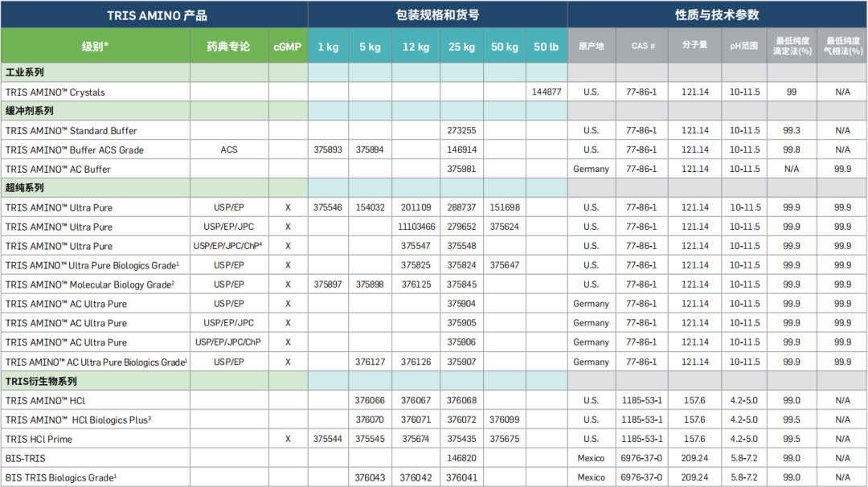This screenshot has width=868, height=487.
Task: Click the '原产地' column header
Action: 592,46
